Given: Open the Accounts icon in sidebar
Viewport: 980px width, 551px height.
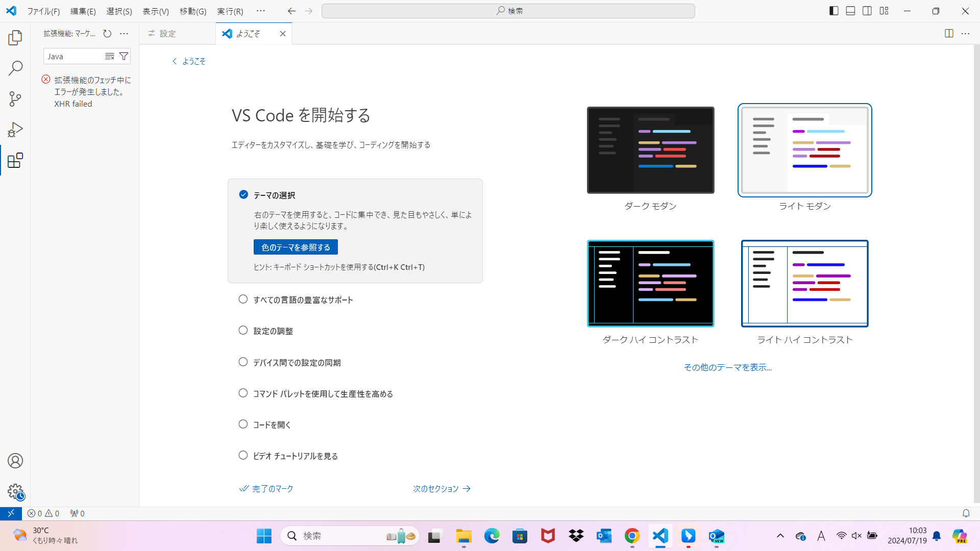Looking at the screenshot, I should 15,461.
